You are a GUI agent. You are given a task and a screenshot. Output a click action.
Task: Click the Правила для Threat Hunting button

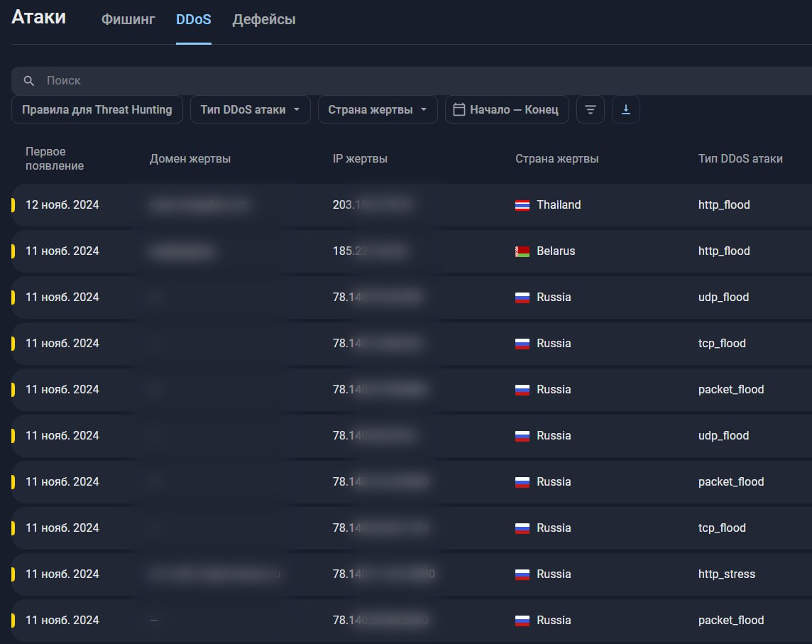click(97, 109)
